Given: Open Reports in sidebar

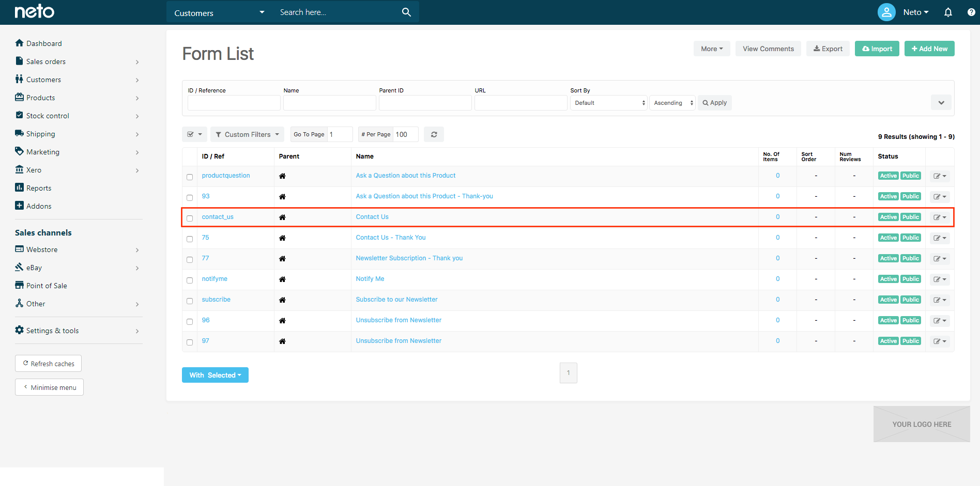Looking at the screenshot, I should point(34,188).
